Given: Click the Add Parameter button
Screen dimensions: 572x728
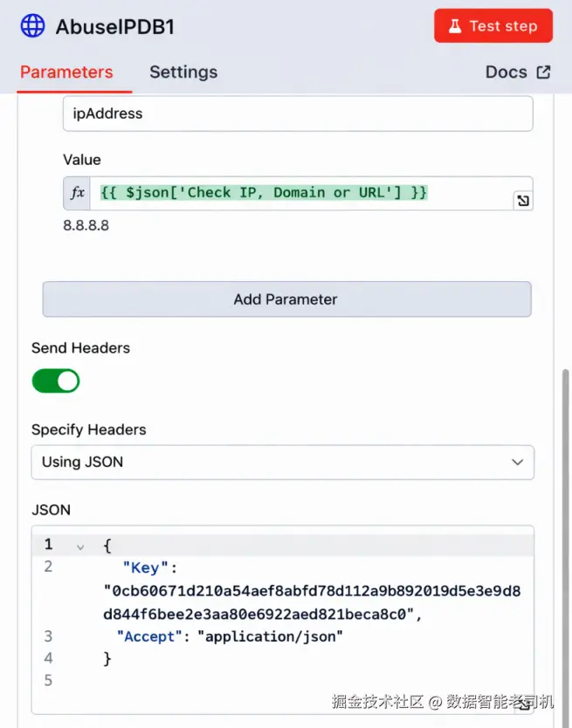Looking at the screenshot, I should pyautogui.click(x=286, y=299).
